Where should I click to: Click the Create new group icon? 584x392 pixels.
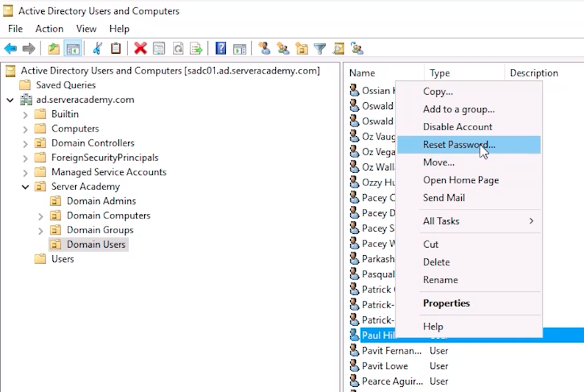tap(282, 49)
